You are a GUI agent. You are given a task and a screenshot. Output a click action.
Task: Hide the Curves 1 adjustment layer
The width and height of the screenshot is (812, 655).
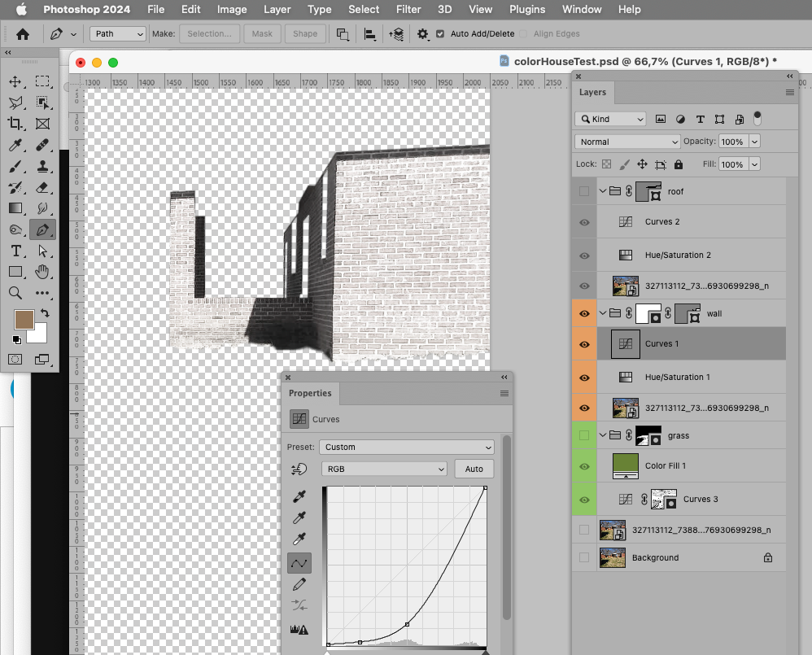584,344
